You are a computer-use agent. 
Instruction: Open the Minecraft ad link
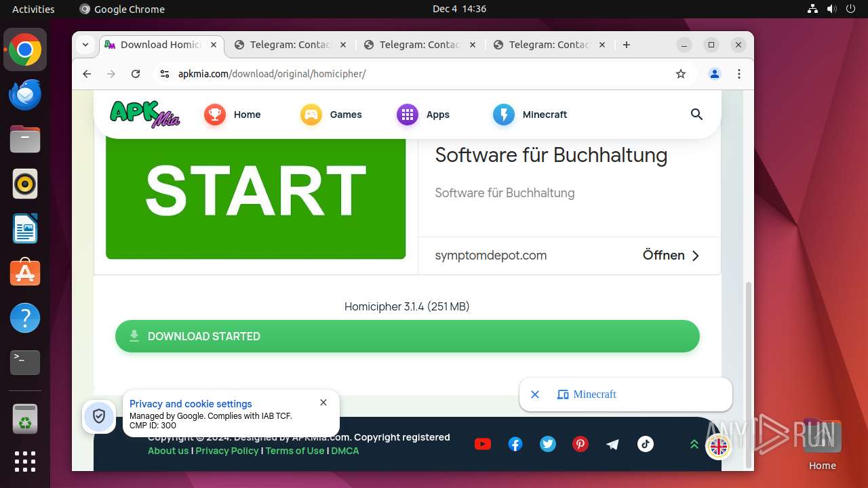(x=595, y=394)
